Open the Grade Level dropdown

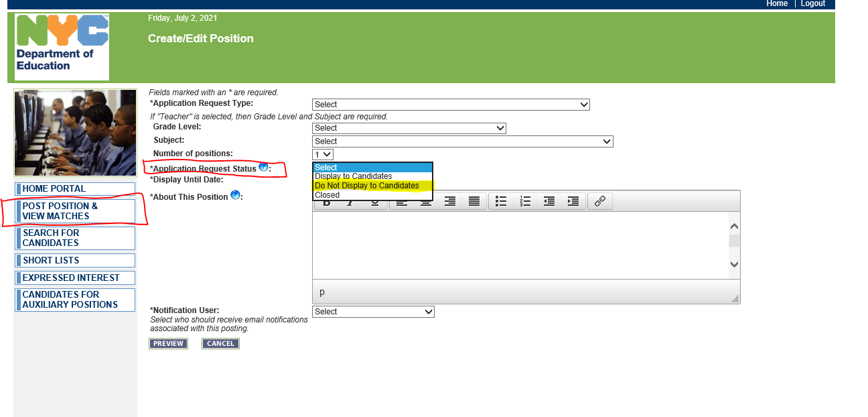[409, 127]
